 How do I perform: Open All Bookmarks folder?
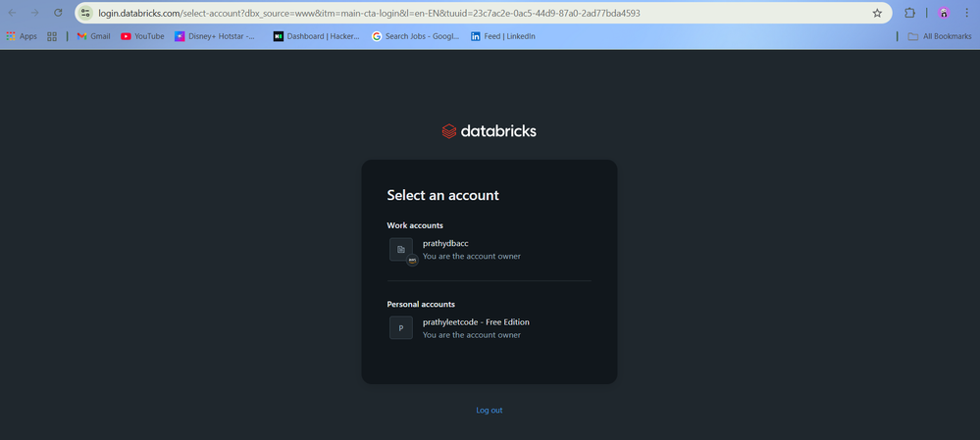click(940, 36)
